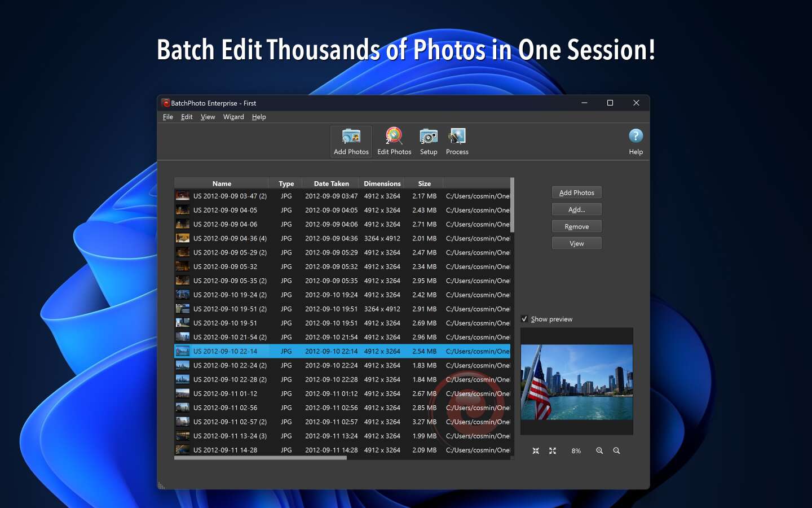The height and width of the screenshot is (508, 812).
Task: Click the preview zoom in magnifier
Action: pyautogui.click(x=599, y=451)
